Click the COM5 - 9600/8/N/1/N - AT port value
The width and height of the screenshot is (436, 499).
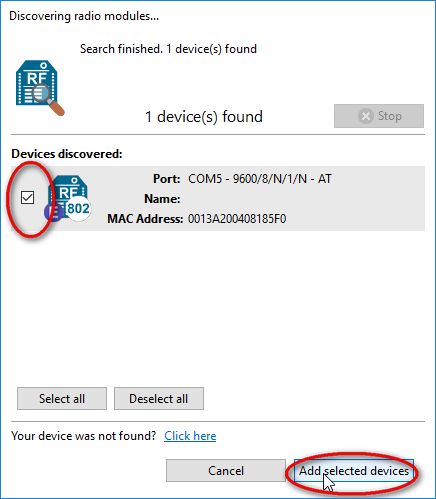260,179
